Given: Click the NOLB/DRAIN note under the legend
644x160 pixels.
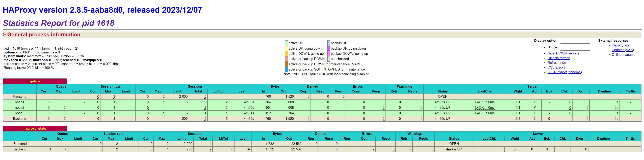Looking at the screenshot, I should pyautogui.click(x=327, y=74).
